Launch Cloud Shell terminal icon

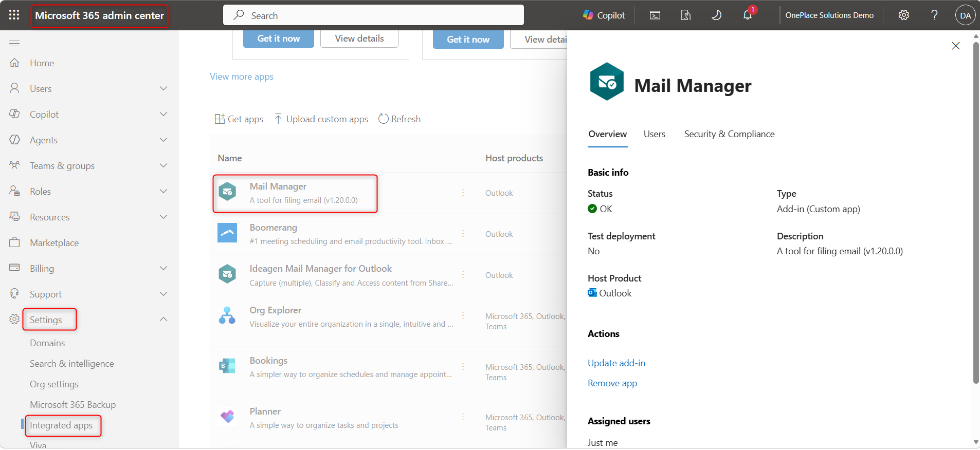655,15
